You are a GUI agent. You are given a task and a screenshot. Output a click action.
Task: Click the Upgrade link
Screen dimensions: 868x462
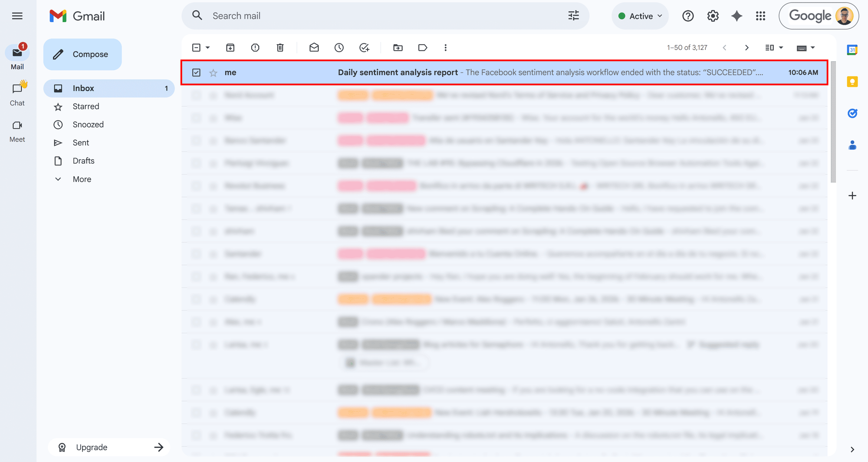tap(91, 447)
